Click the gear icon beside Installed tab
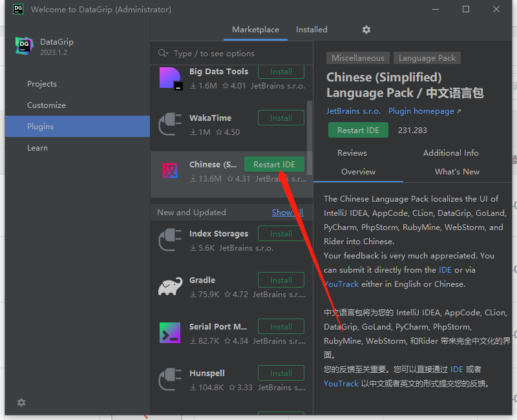Screen dimensions: 517x420 pos(366,30)
